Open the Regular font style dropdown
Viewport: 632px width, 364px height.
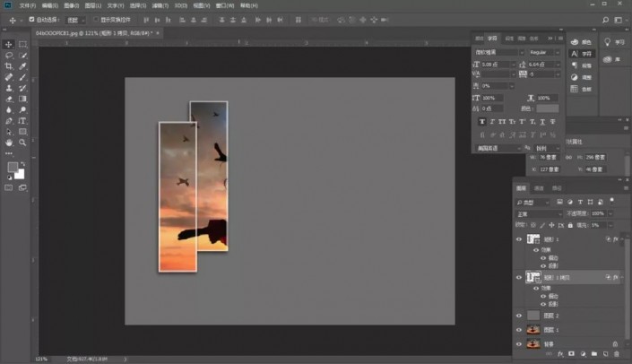pyautogui.click(x=543, y=52)
